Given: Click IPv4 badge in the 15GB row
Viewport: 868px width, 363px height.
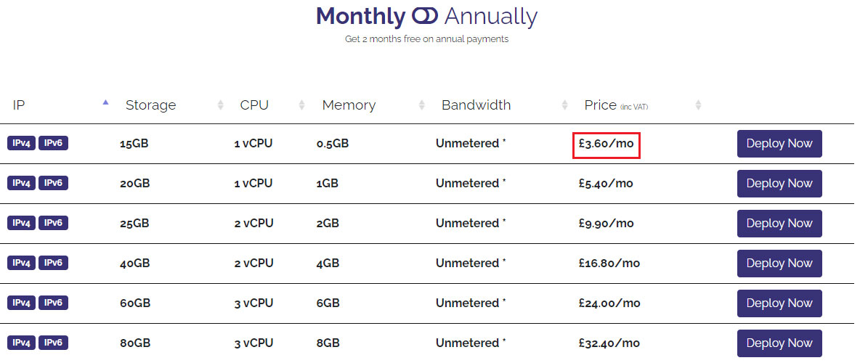Looking at the screenshot, I should click(22, 143).
